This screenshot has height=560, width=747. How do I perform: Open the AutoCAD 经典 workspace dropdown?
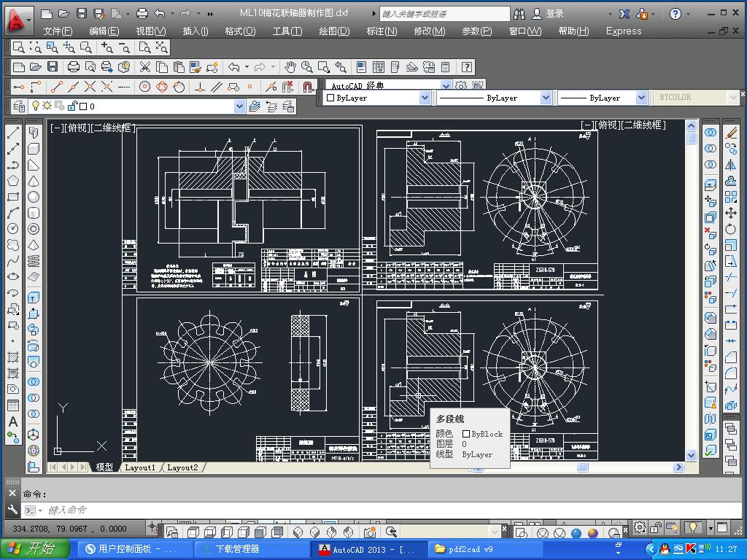(x=446, y=85)
